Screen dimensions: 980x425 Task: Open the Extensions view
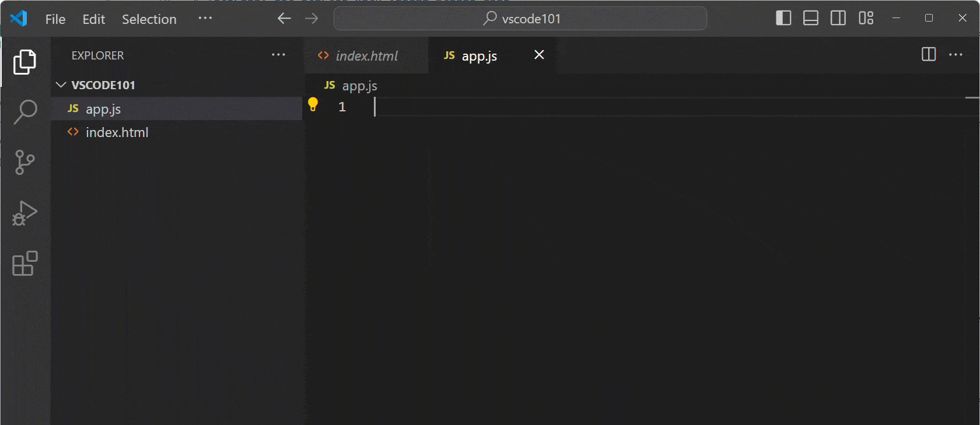click(x=25, y=264)
